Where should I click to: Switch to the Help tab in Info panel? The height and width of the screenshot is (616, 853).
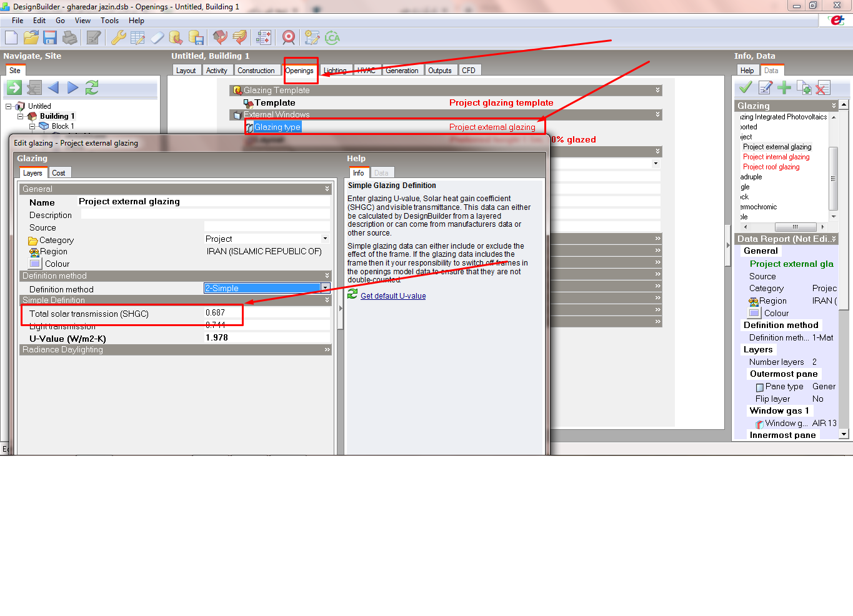pyautogui.click(x=747, y=71)
